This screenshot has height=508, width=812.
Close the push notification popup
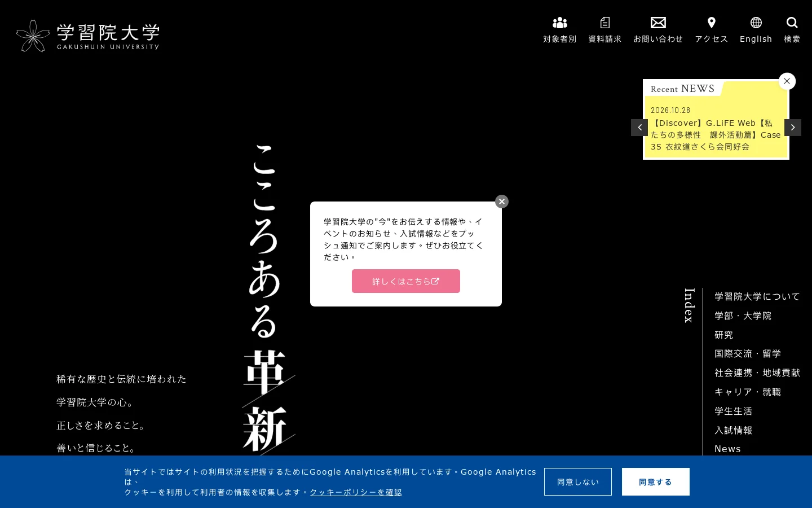502,202
